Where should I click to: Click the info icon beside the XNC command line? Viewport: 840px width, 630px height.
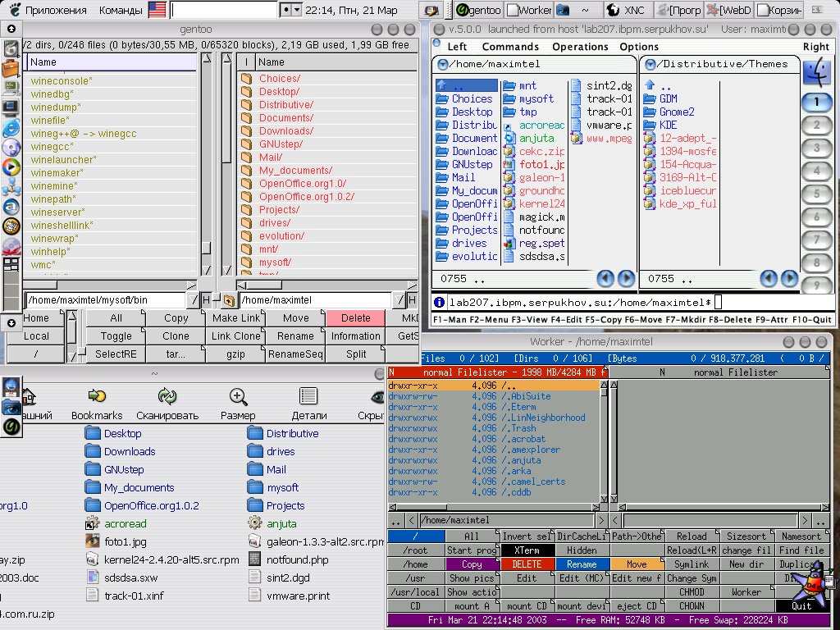click(439, 302)
